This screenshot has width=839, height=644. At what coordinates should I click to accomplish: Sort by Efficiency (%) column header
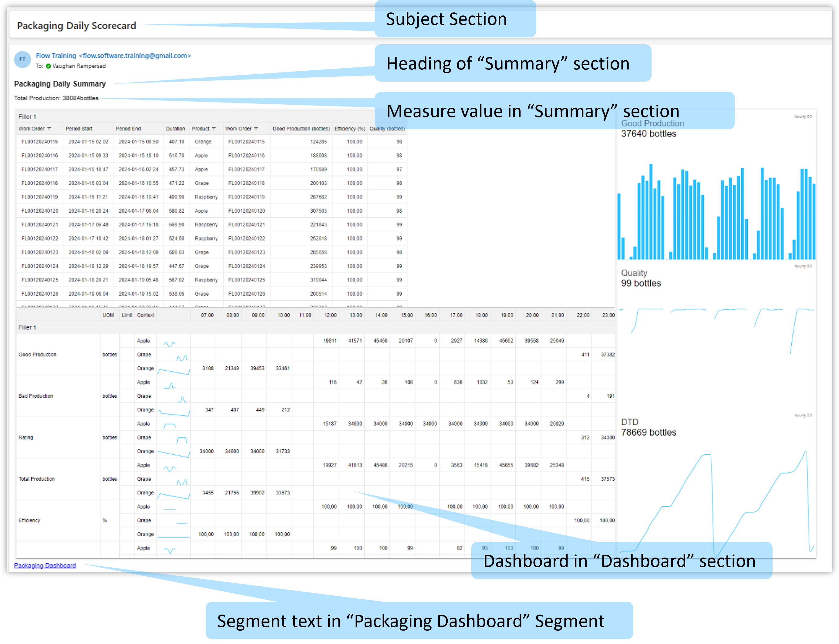coord(349,129)
